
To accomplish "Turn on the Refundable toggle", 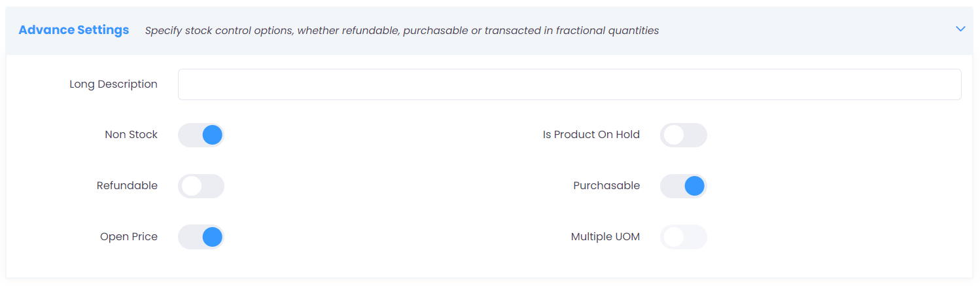I will pyautogui.click(x=201, y=186).
